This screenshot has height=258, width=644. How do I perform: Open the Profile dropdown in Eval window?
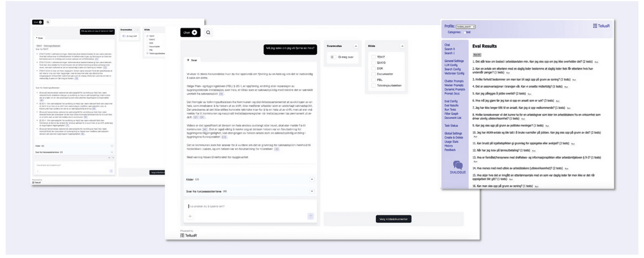tap(465, 27)
